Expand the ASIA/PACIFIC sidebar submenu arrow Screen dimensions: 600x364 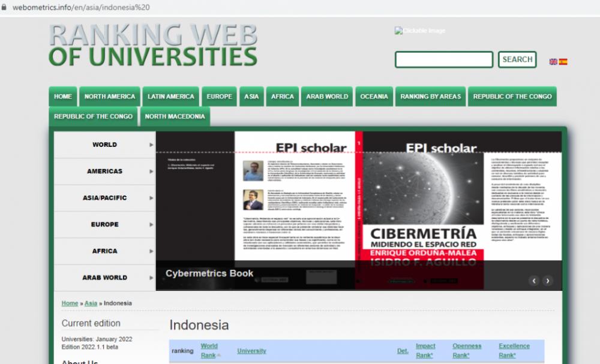coord(151,198)
